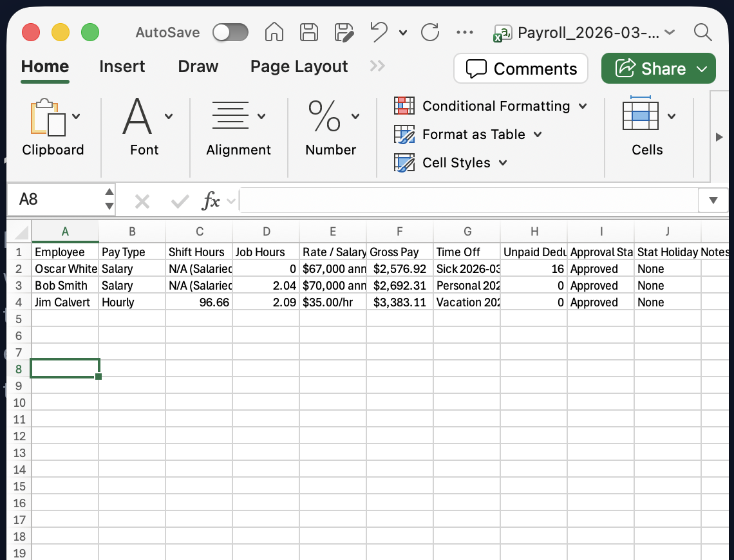Select the Jim Calvert cell
The height and width of the screenshot is (560, 734).
(65, 303)
